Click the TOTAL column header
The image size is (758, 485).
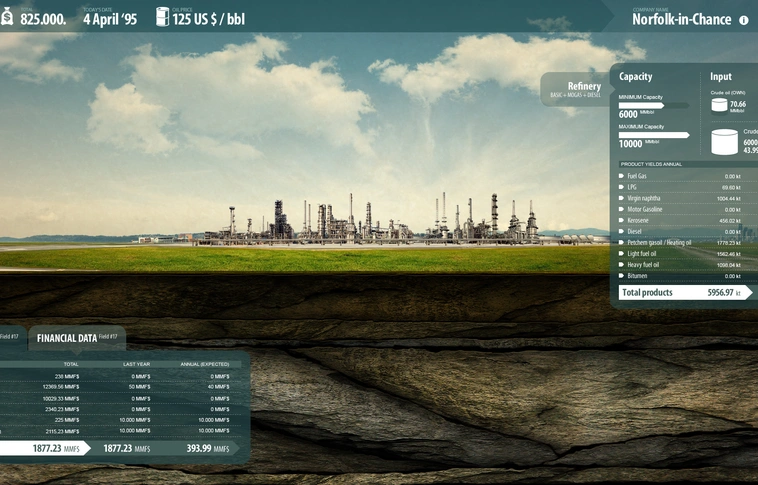tap(71, 364)
